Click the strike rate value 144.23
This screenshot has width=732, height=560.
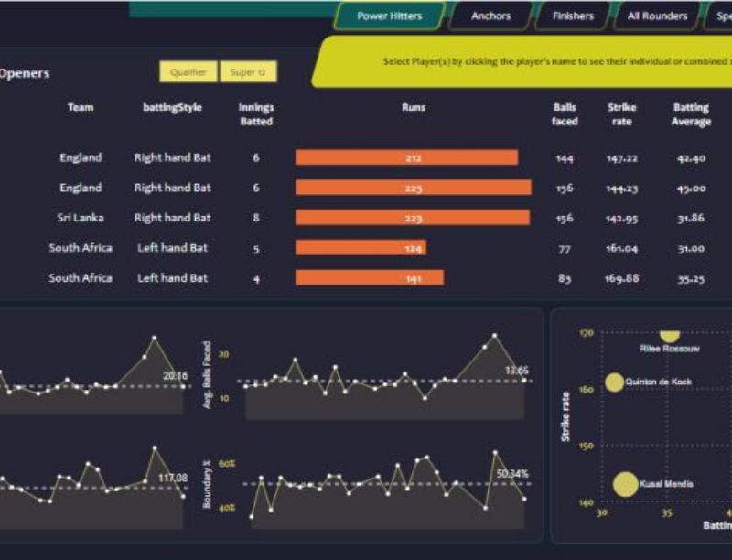pos(622,188)
